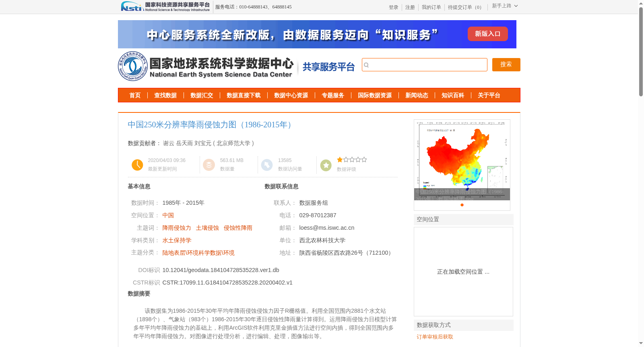Image resolution: width=644 pixels, height=347 pixels.
Task: Click the 数据获取方式 panel header
Action: point(464,325)
